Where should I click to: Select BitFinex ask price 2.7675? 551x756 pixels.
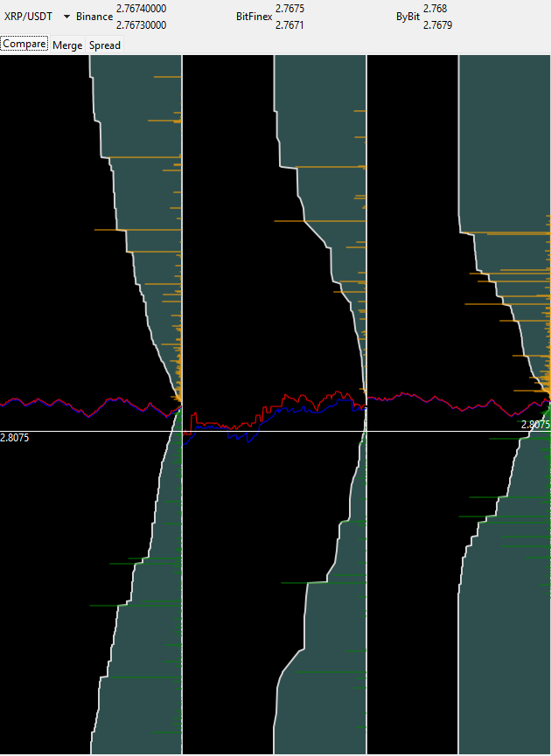click(x=290, y=9)
